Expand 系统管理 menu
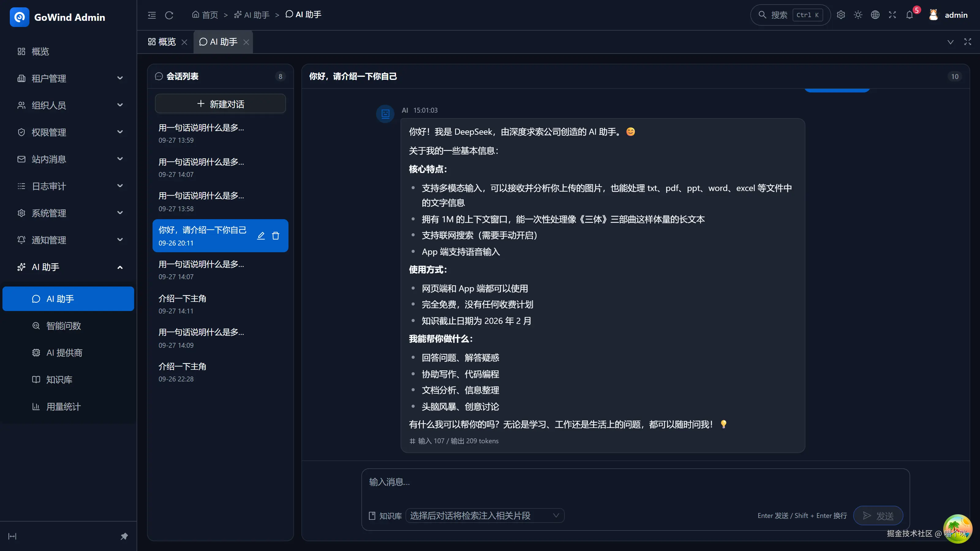980x551 pixels. point(69,213)
